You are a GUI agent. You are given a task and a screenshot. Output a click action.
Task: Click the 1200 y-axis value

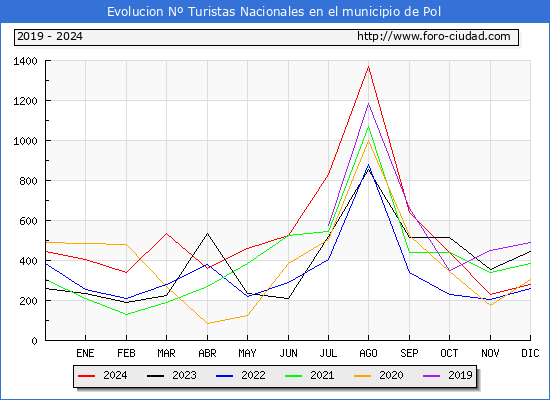point(25,101)
